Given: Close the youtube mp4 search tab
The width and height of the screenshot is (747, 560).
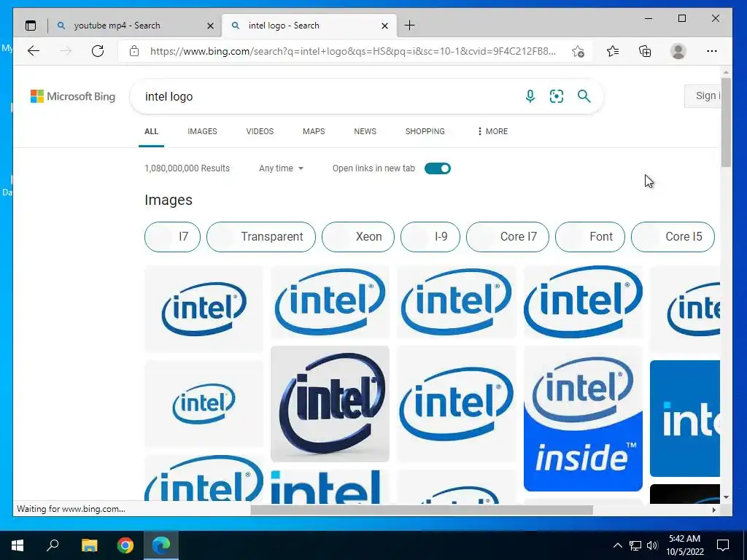Looking at the screenshot, I should click(210, 26).
